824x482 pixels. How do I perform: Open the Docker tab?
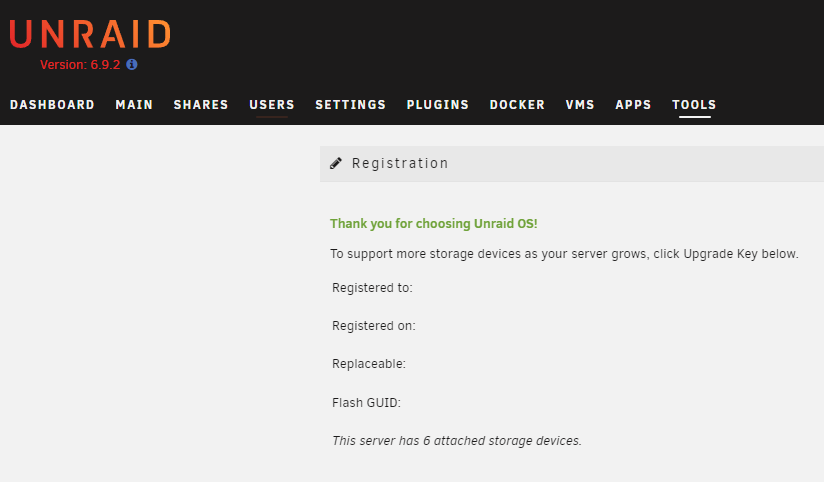tap(517, 105)
